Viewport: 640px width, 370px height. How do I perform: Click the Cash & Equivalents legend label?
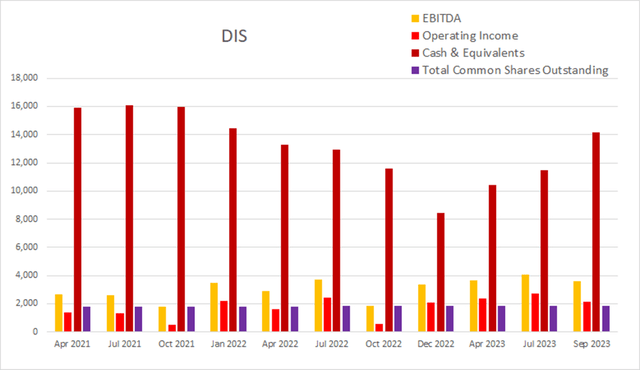pyautogui.click(x=473, y=53)
